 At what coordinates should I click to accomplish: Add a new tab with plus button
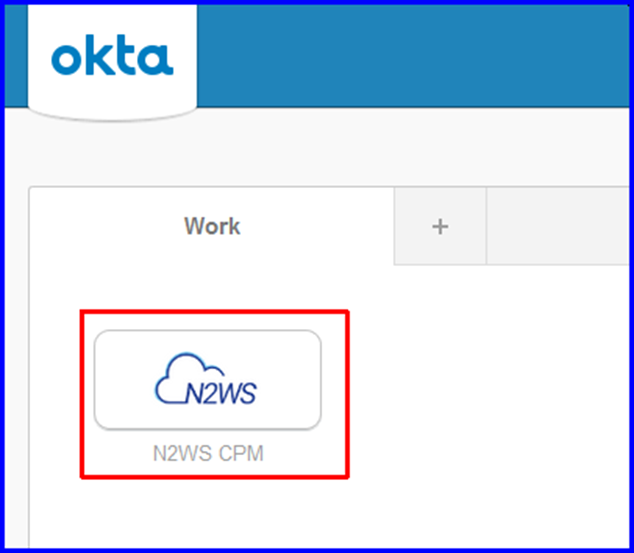(x=440, y=226)
